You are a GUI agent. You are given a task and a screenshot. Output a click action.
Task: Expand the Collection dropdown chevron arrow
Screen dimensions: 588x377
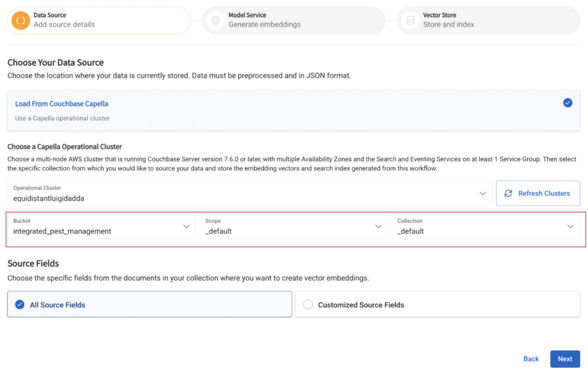pos(570,226)
